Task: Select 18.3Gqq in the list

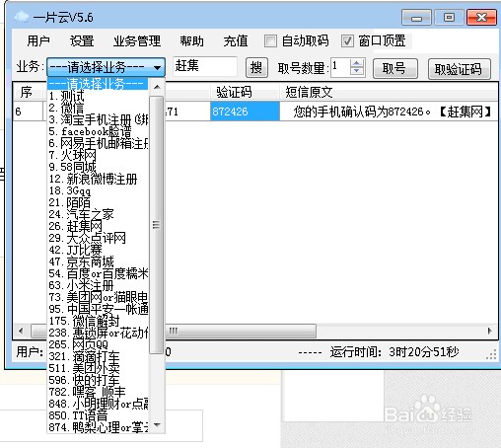Action: coord(98,190)
